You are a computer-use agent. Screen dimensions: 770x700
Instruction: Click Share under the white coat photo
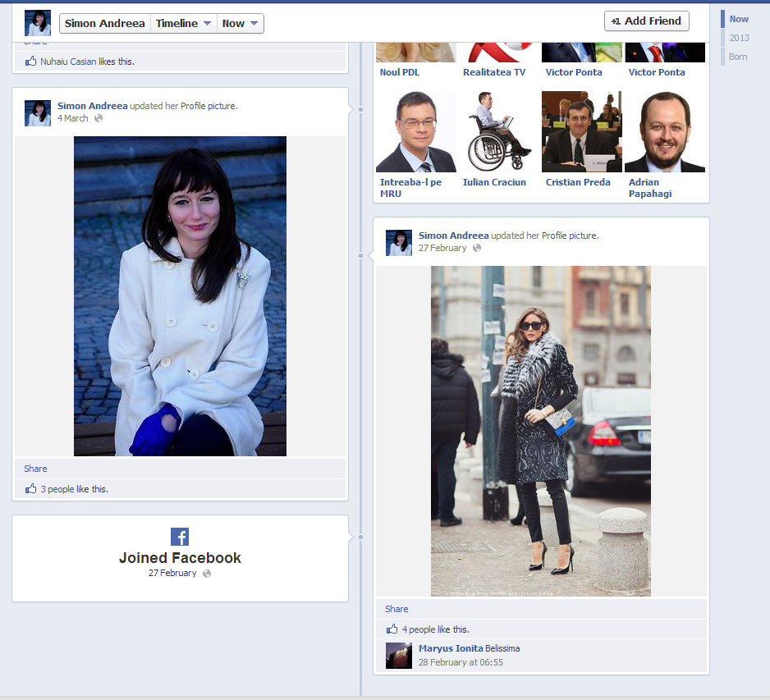(35, 469)
